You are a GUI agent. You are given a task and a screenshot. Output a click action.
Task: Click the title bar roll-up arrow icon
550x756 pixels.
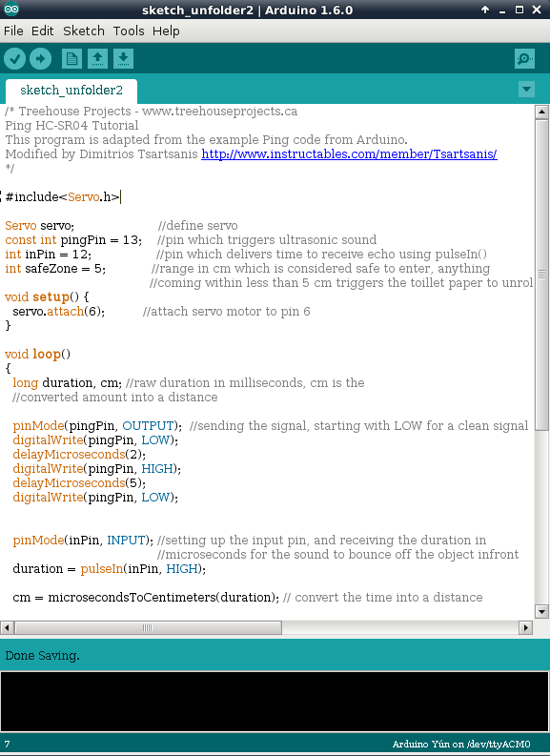tap(485, 10)
